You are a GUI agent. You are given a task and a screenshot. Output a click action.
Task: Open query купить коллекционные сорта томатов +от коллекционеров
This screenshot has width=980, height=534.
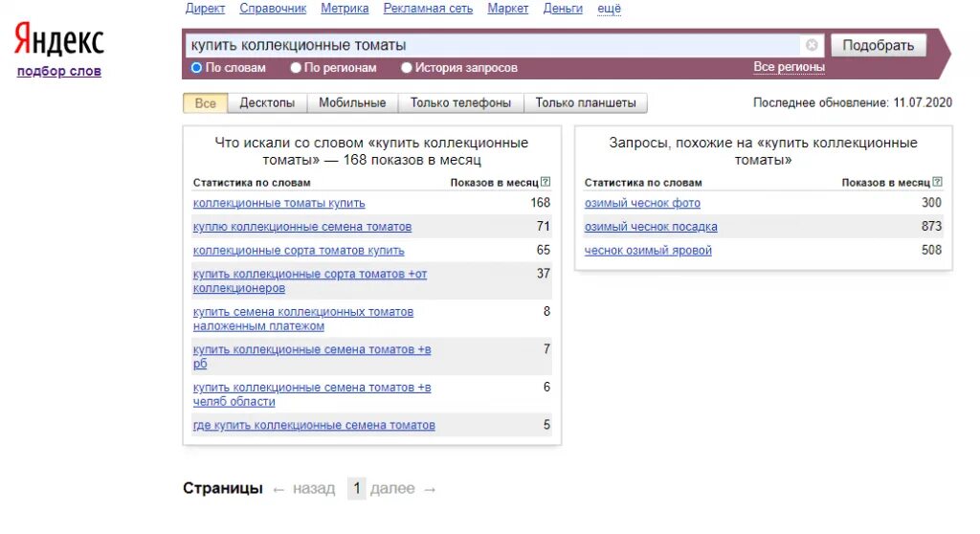click(x=310, y=280)
